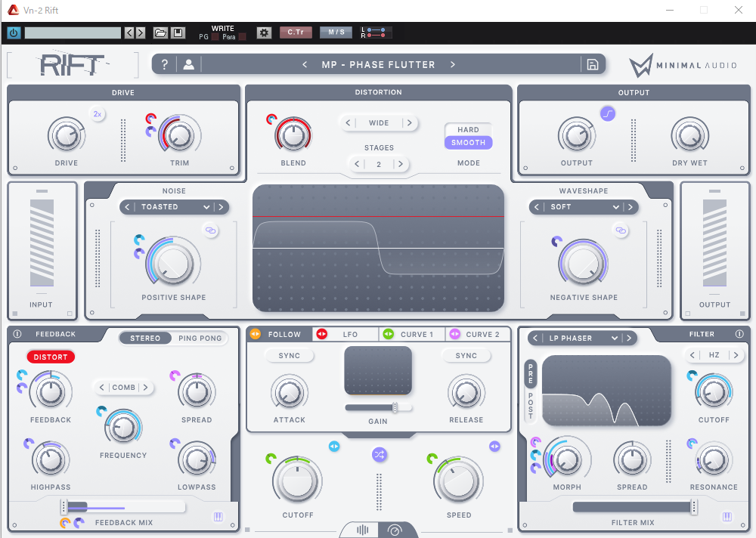Image resolution: width=756 pixels, height=538 pixels.
Task: Click the DRY WET knob
Action: coord(690,135)
